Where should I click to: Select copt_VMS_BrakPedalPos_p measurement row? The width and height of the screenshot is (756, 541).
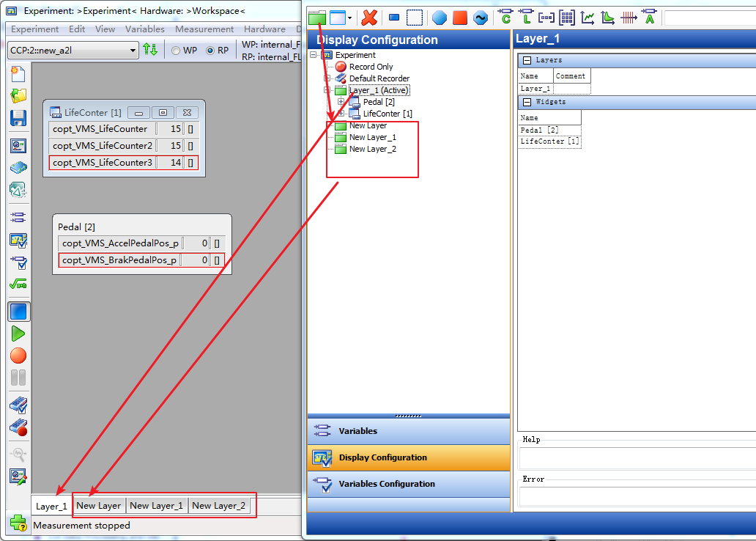coord(141,260)
